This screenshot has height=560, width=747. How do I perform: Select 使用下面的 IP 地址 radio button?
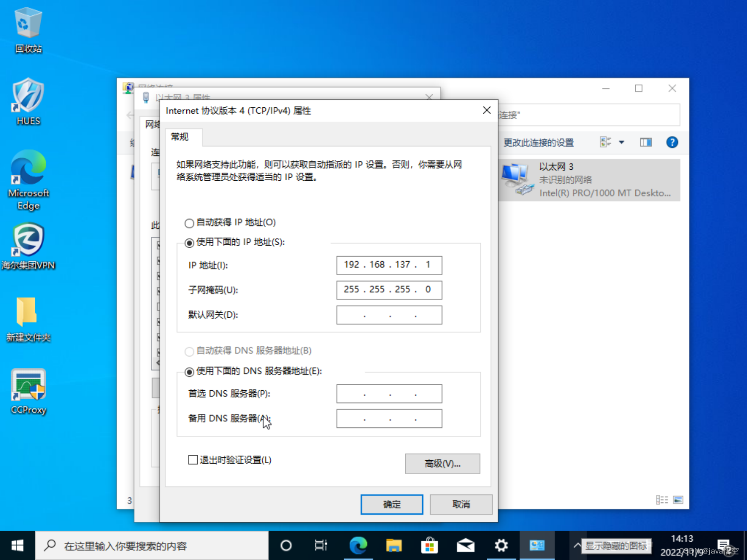point(189,243)
